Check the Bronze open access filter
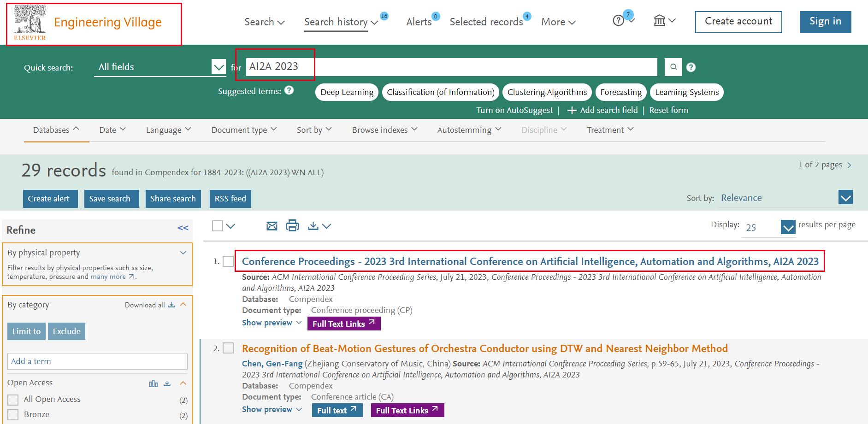Viewport: 868px width, 424px height. tap(13, 415)
